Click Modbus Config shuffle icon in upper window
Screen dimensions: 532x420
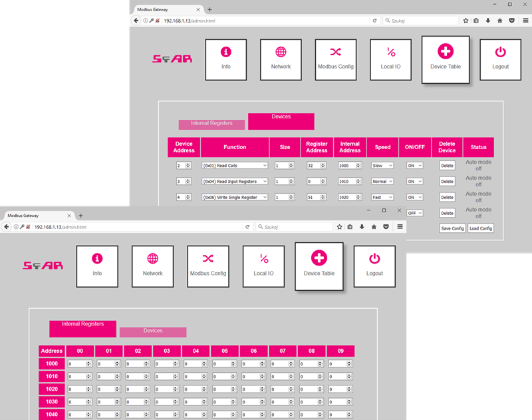[336, 52]
